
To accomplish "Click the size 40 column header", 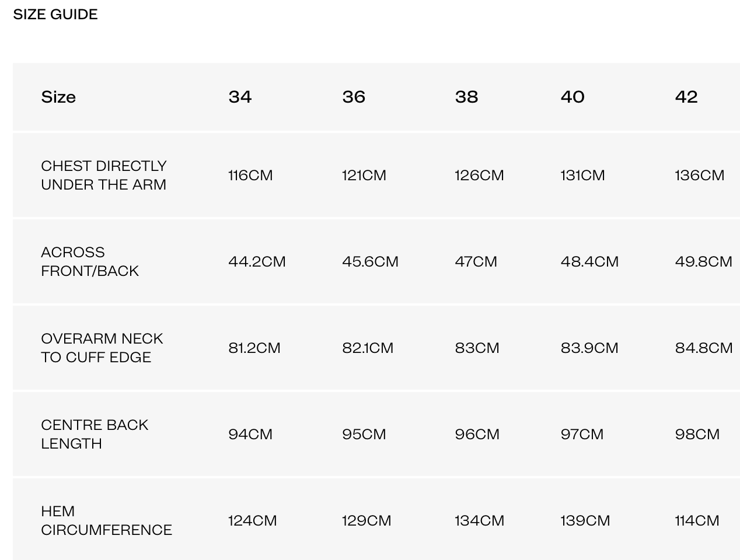I will coord(573,97).
